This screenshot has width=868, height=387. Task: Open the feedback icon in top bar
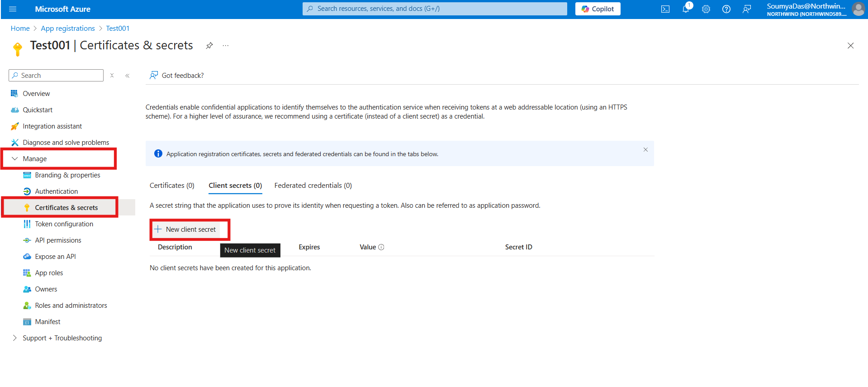(x=746, y=9)
